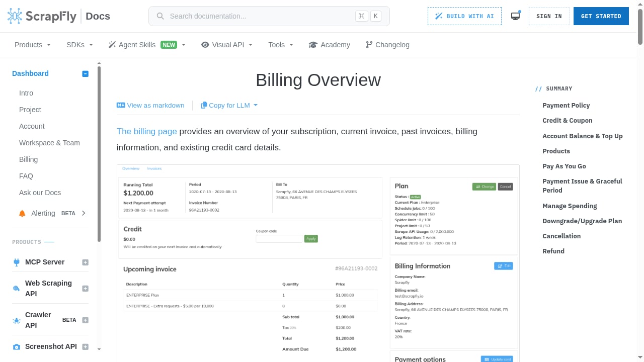644x362 pixels.
Task: Open the Products dropdown menu
Action: [33, 45]
